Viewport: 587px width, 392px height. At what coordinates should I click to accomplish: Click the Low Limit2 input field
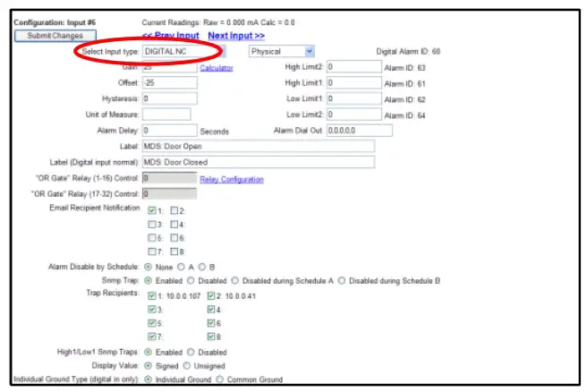point(354,115)
